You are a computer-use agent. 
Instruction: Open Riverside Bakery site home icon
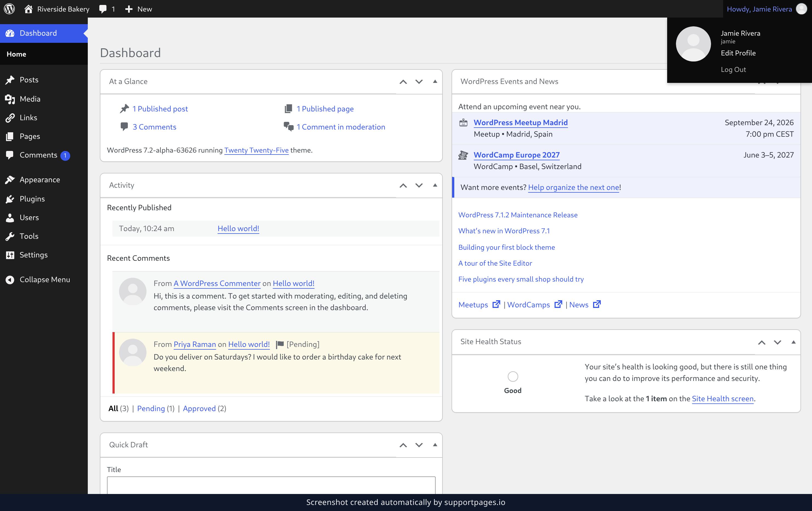(x=29, y=9)
